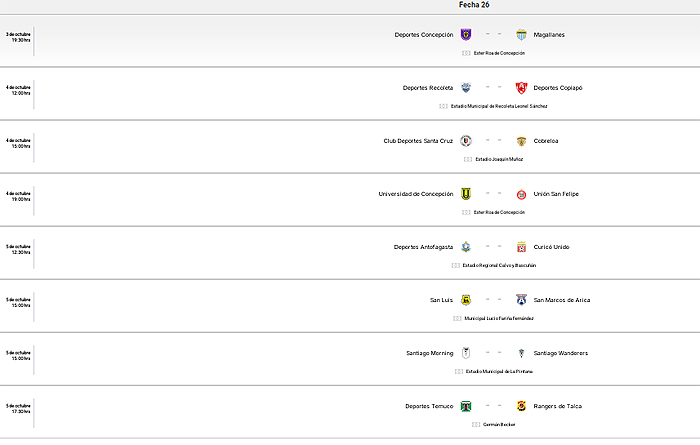Click the Deportes Temuco green crest
Viewport: 700px width, 445px height.
[466, 406]
